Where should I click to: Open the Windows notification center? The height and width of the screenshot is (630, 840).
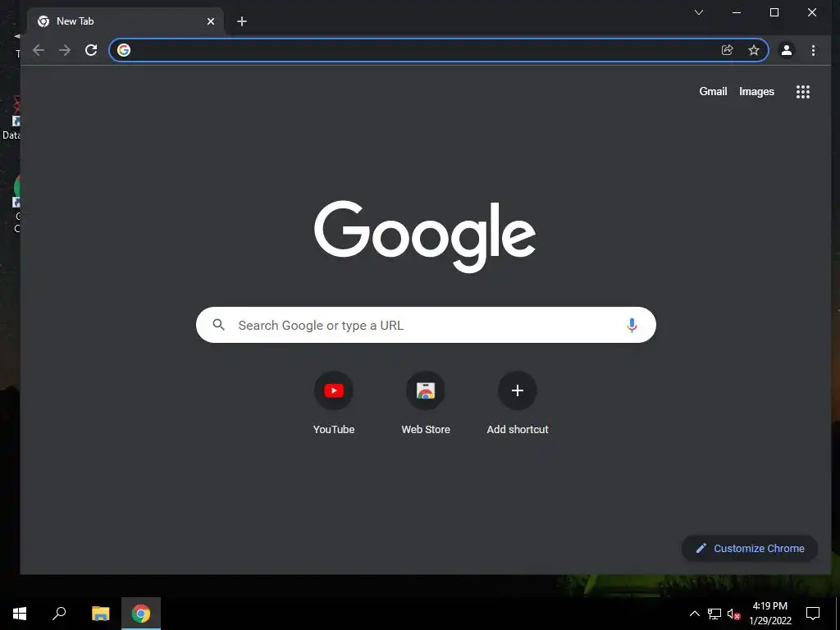tap(813, 614)
